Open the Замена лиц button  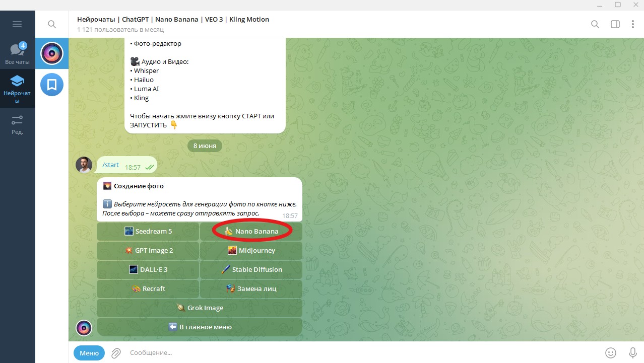(x=251, y=288)
